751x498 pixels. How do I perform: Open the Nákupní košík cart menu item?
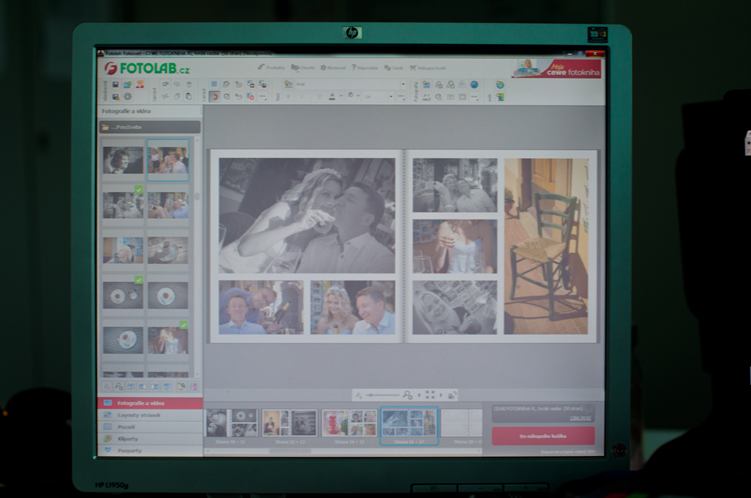[x=428, y=68]
